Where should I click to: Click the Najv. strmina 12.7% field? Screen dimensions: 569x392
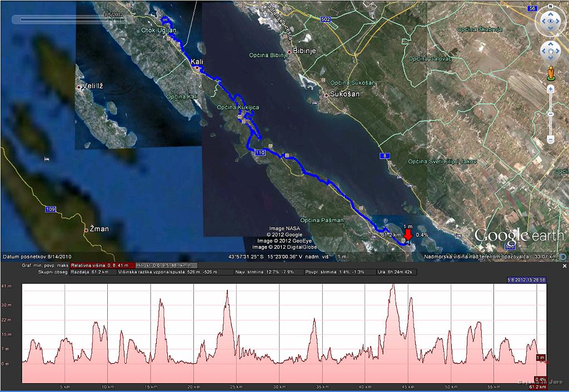click(268, 272)
